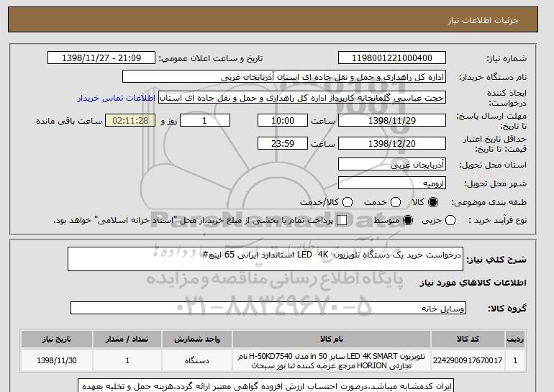Select the جزیی purchase type radio
This screenshot has height=392, width=554.
[450, 220]
